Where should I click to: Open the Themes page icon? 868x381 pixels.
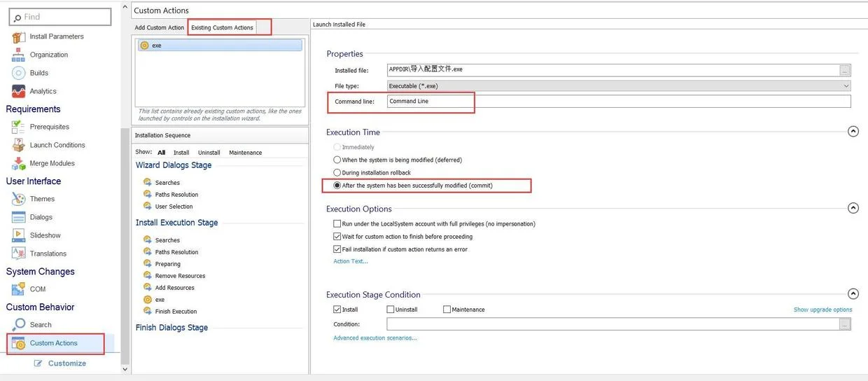tap(18, 199)
